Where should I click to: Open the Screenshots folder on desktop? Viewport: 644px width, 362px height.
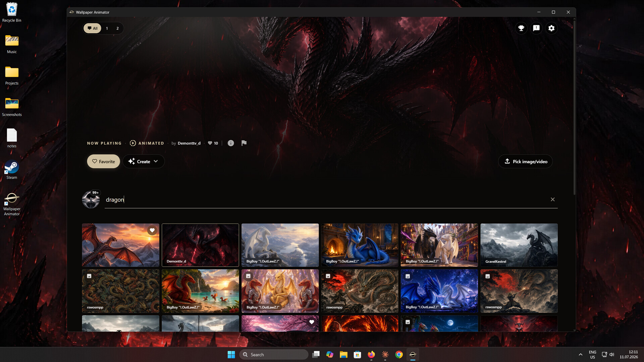(x=12, y=107)
